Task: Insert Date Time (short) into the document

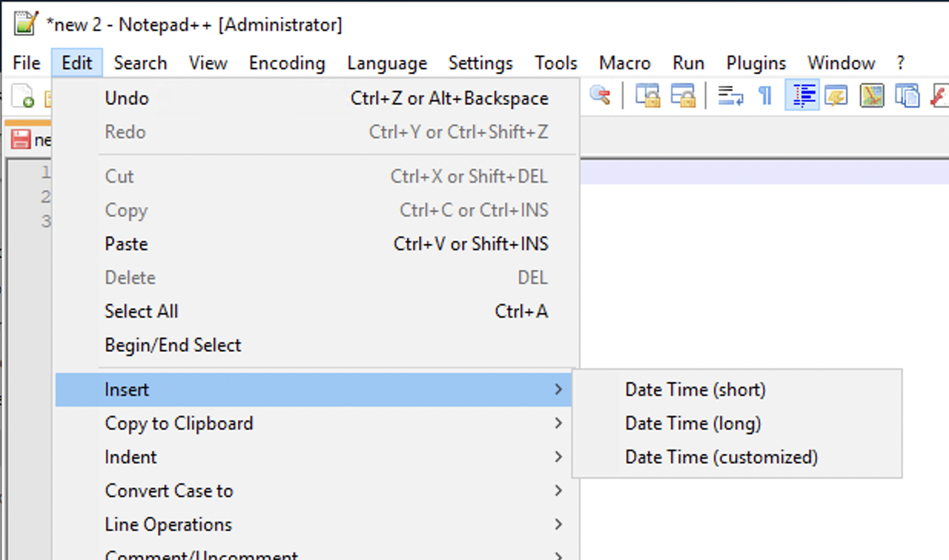Action: pyautogui.click(x=694, y=389)
